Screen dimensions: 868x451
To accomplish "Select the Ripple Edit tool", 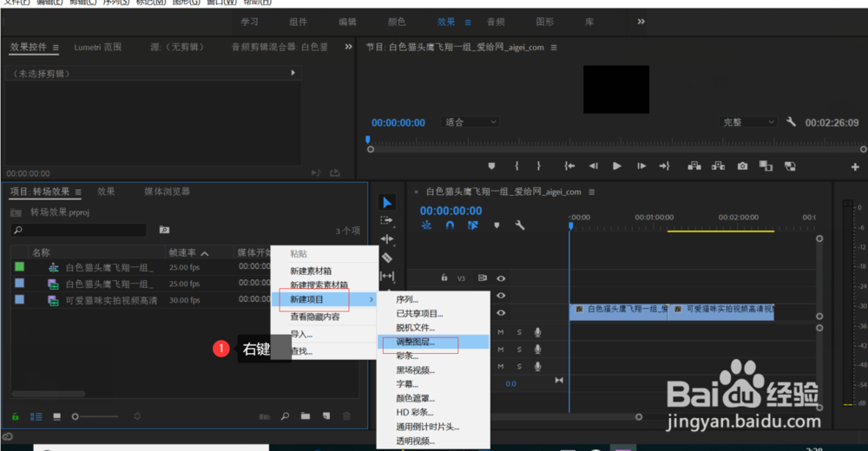I will click(x=387, y=239).
